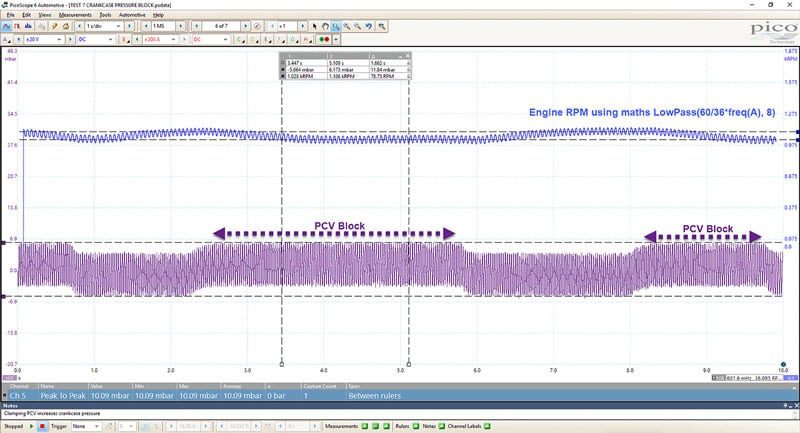This screenshot has width=800, height=433.
Task: Open the buffer navigator icon
Action: pos(258,26)
